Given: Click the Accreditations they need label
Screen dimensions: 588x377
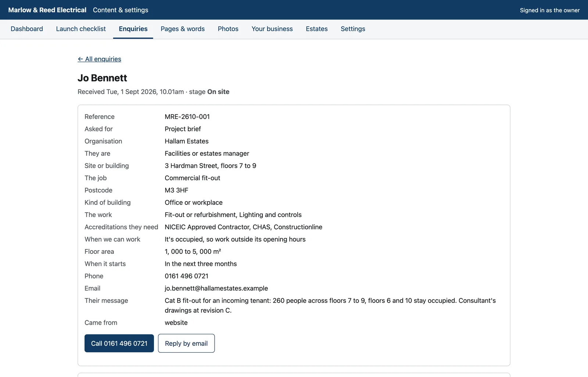Looking at the screenshot, I should click(121, 227).
